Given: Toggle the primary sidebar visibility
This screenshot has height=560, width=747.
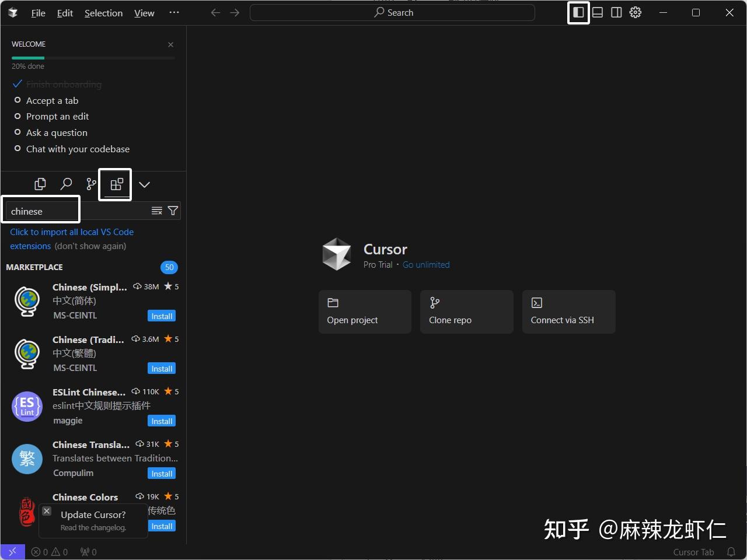Looking at the screenshot, I should [578, 12].
